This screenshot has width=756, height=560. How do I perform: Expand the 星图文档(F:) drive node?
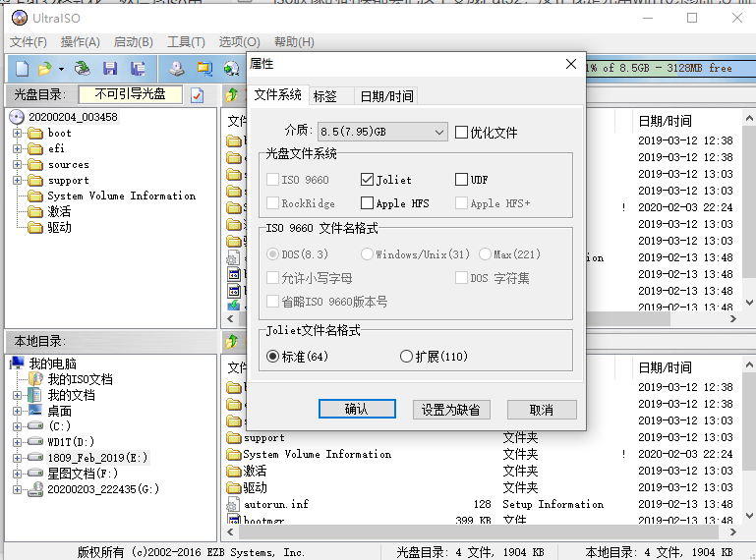[x=17, y=474]
